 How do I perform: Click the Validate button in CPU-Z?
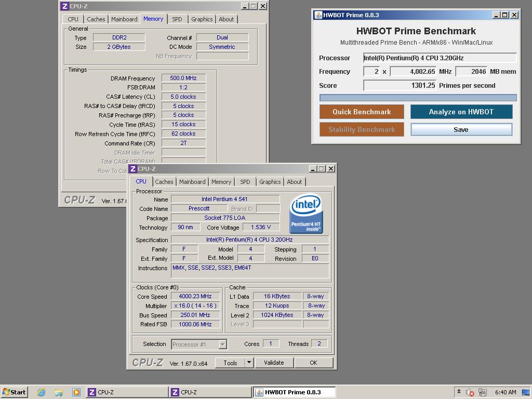[274, 362]
